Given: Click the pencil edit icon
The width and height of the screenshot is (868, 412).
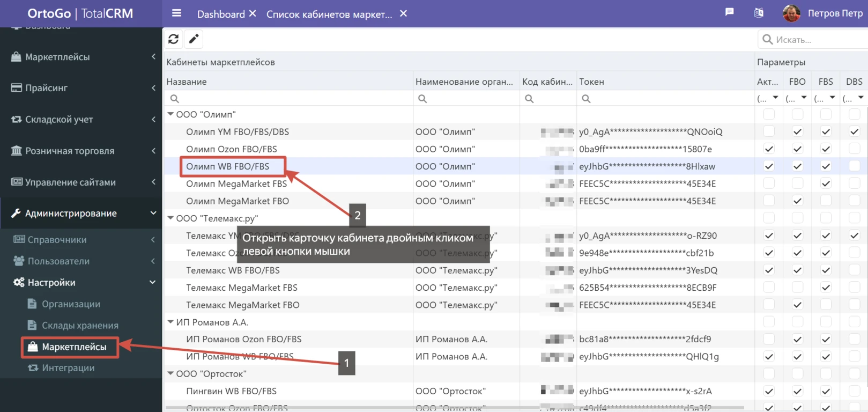Looking at the screenshot, I should pos(194,39).
